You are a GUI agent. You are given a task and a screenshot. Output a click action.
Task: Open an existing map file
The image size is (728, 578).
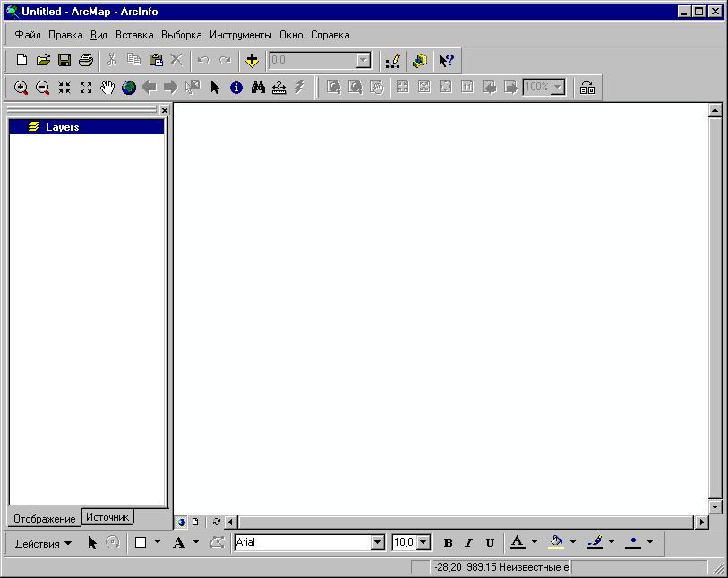click(x=43, y=60)
